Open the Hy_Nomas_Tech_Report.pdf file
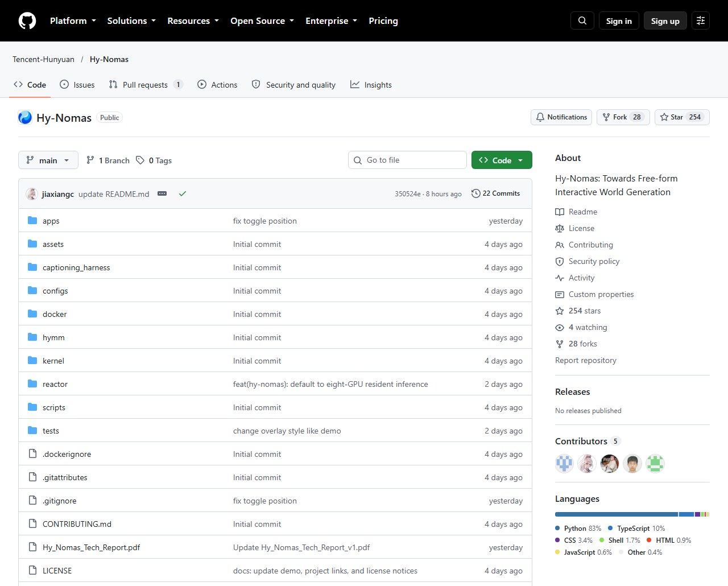This screenshot has width=728, height=586. (x=91, y=547)
